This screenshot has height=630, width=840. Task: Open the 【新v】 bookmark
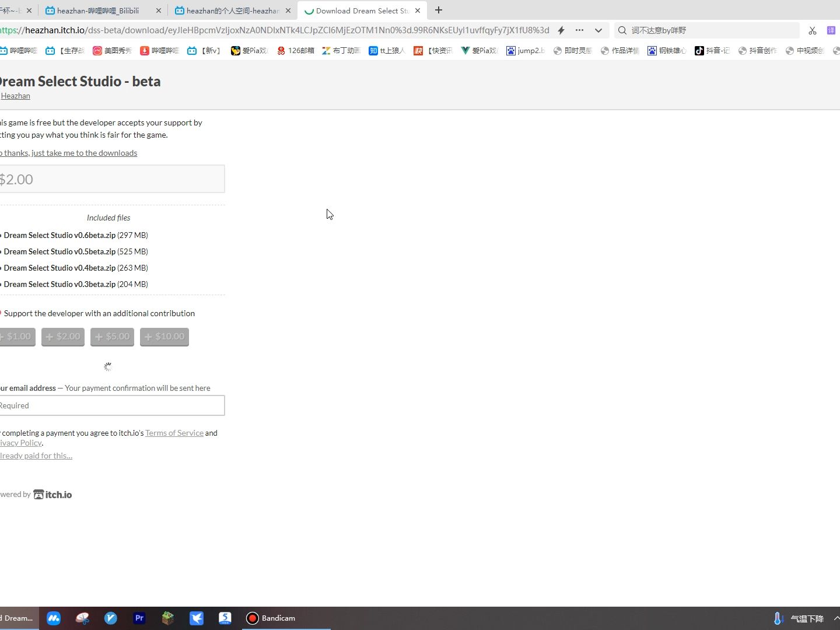coord(204,51)
